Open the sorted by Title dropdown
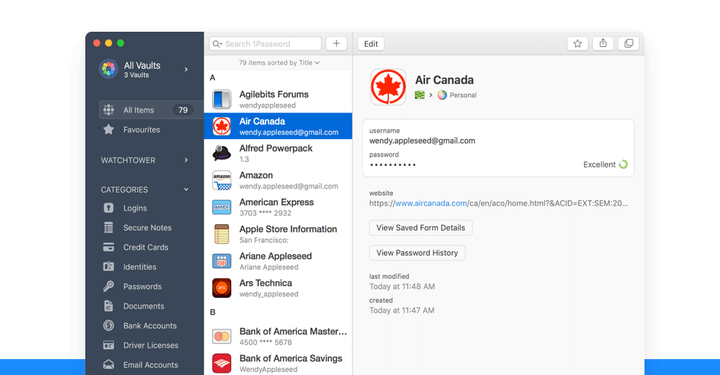The image size is (720, 375). pos(279,62)
